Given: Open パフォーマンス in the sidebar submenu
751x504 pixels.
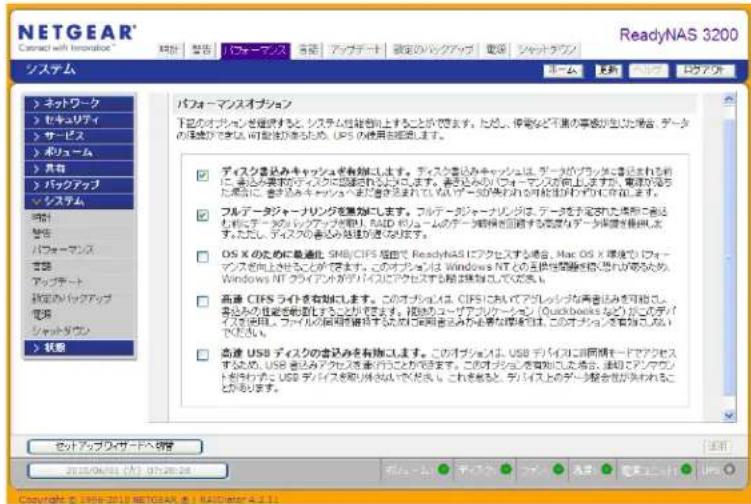Looking at the screenshot, I should click(63, 250).
